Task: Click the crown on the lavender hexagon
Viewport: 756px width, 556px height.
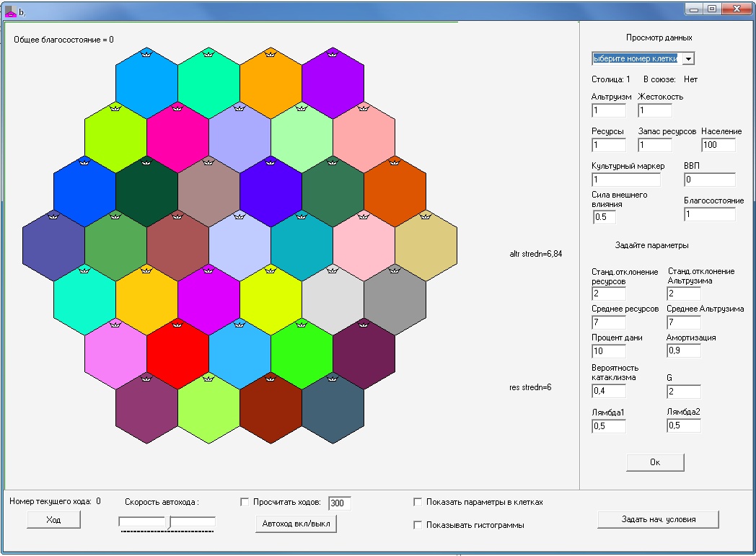Action: click(239, 108)
